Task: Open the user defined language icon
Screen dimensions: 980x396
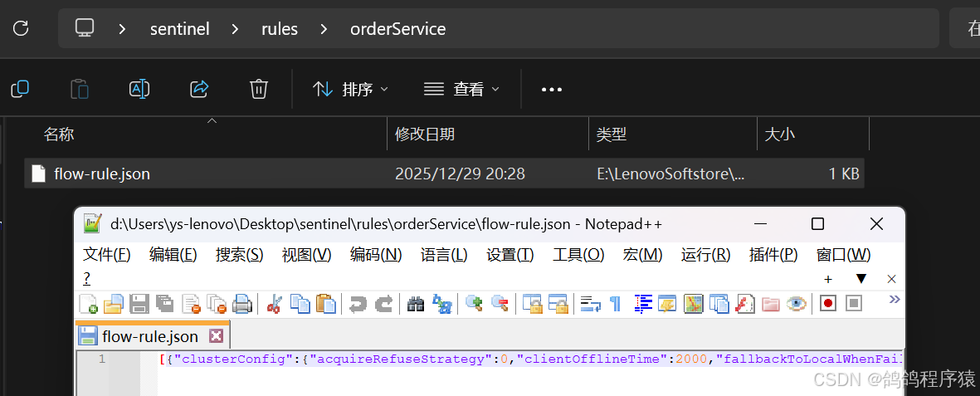Action: point(668,304)
